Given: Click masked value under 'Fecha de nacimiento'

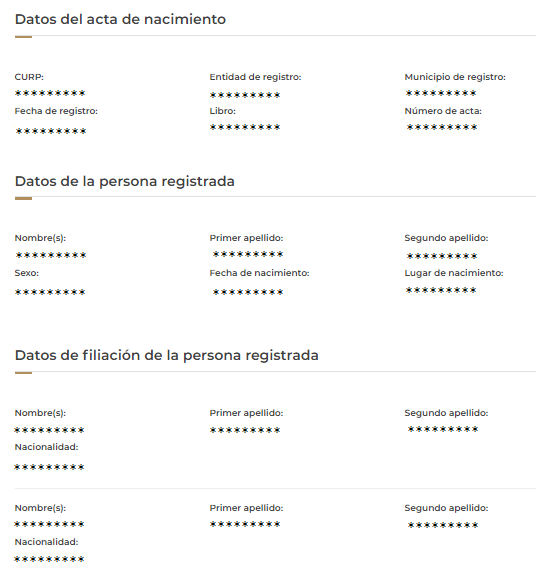Looking at the screenshot, I should [248, 292].
